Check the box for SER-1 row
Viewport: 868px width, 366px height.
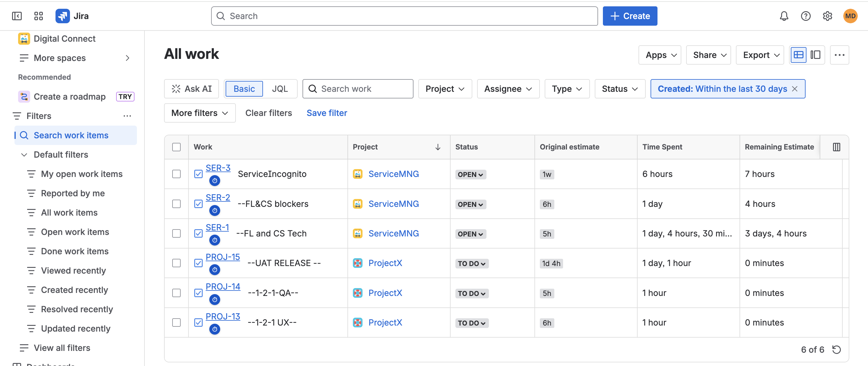point(176,233)
